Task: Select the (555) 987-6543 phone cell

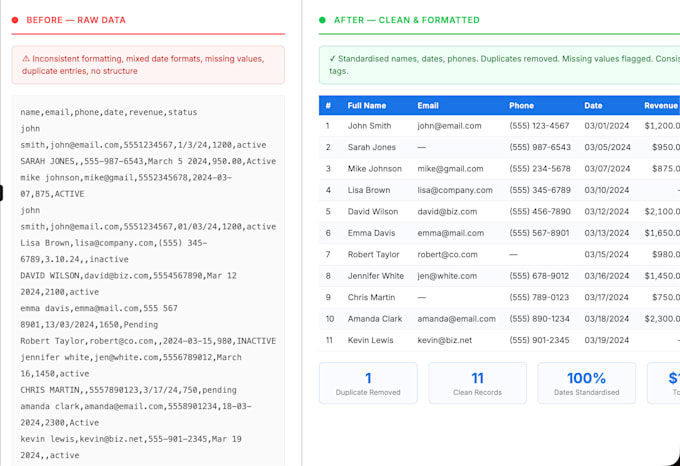Action: pyautogui.click(x=540, y=147)
